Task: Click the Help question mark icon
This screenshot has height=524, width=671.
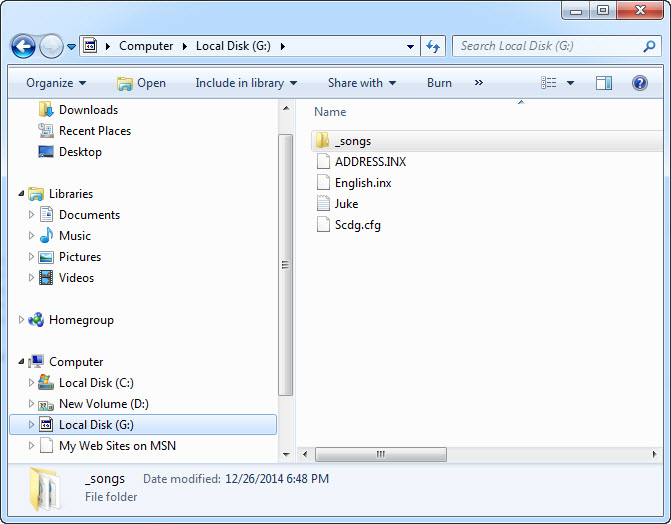Action: click(640, 83)
